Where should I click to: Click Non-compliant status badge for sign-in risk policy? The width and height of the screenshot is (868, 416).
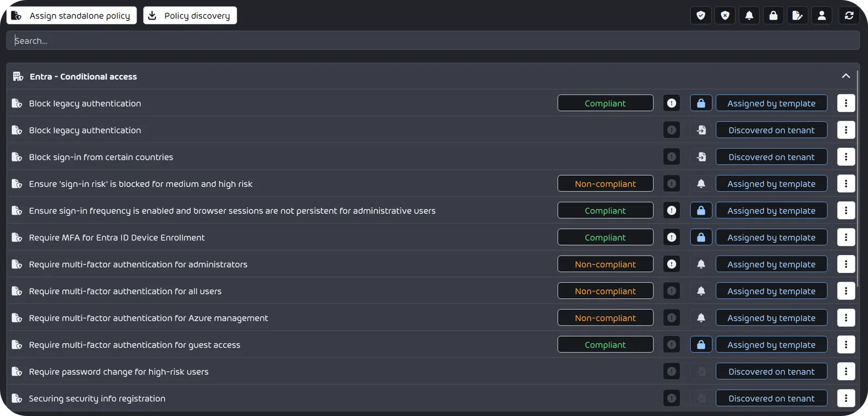tap(605, 184)
